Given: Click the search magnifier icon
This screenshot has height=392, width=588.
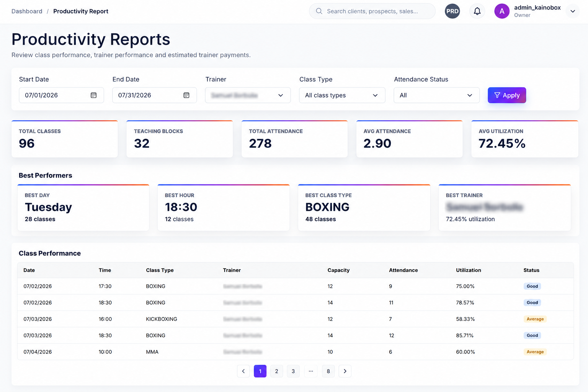Looking at the screenshot, I should pyautogui.click(x=319, y=11).
